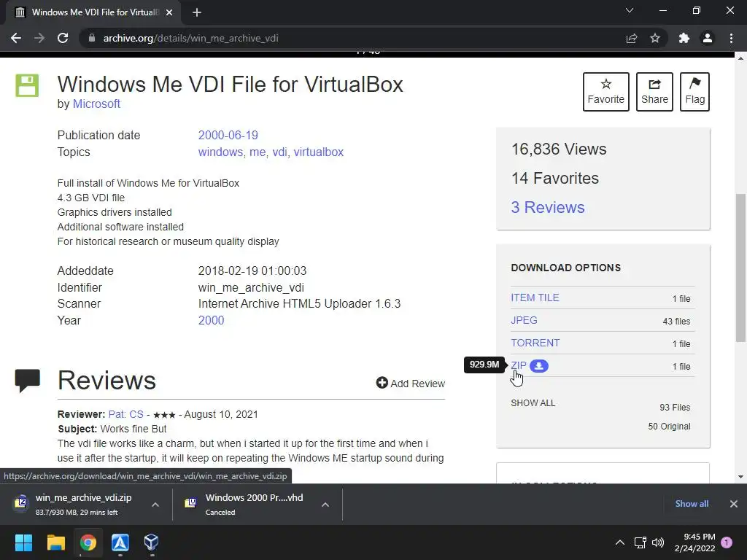Image resolution: width=747 pixels, height=560 pixels.
Task: Click SHOW ALL download files
Action: pos(533,402)
